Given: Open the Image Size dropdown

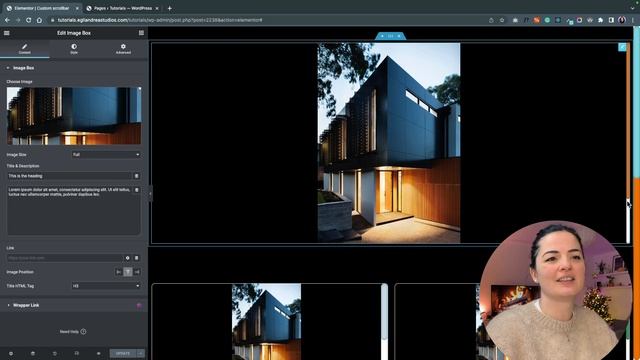Looking at the screenshot, I should click(x=106, y=155).
